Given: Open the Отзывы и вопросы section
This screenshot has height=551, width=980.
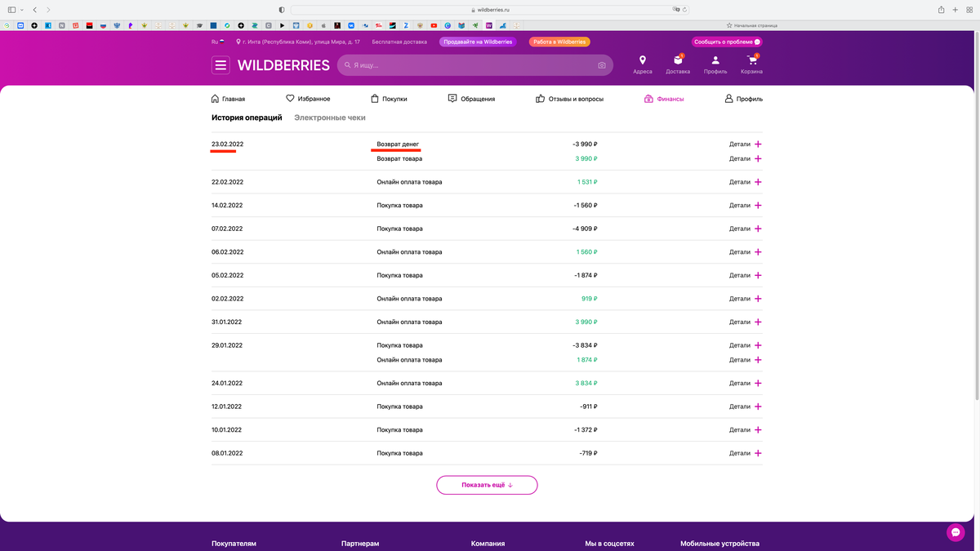Looking at the screenshot, I should (569, 99).
